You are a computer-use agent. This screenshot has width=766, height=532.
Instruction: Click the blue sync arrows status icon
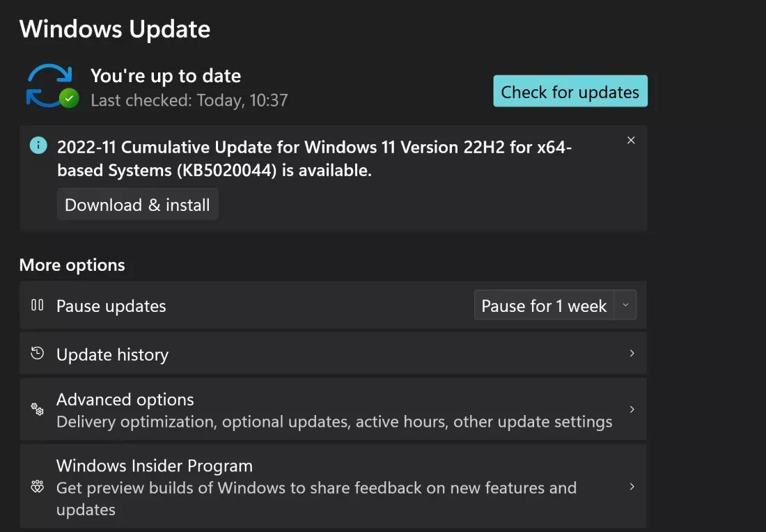pyautogui.click(x=49, y=86)
